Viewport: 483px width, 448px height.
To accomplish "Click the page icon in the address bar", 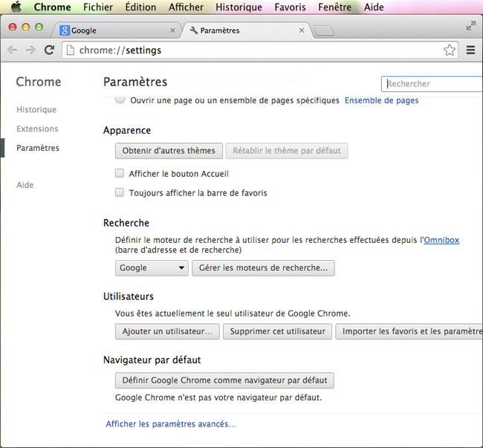I will (x=71, y=50).
